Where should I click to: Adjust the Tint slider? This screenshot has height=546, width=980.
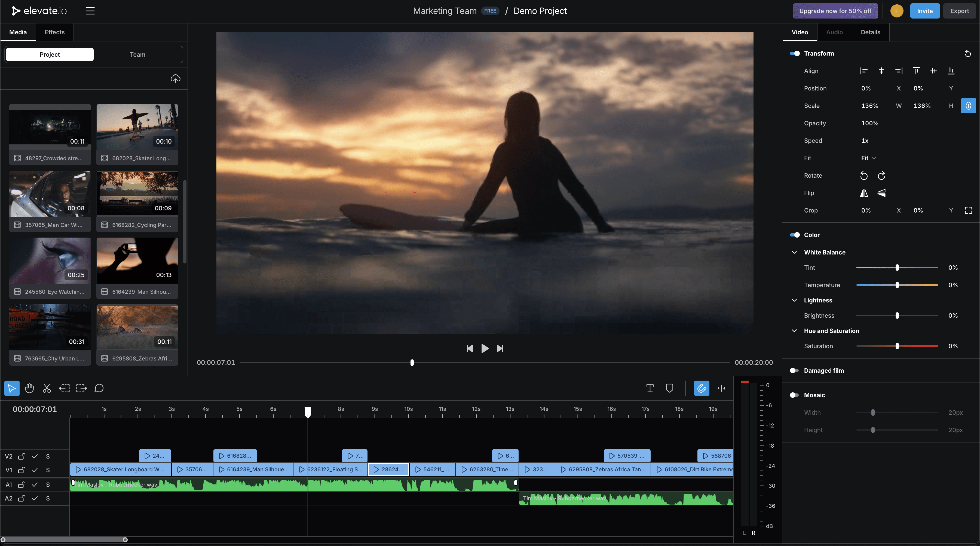coord(897,268)
